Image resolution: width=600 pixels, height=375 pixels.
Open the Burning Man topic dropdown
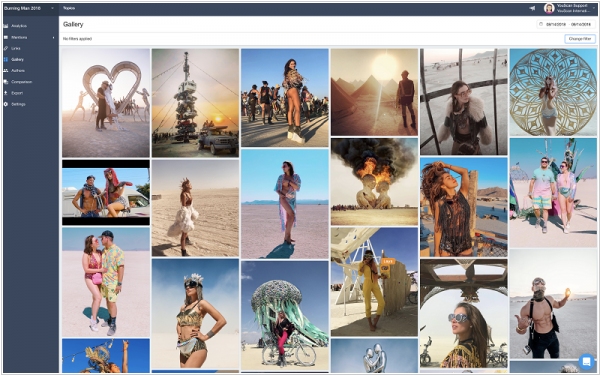tap(29, 8)
